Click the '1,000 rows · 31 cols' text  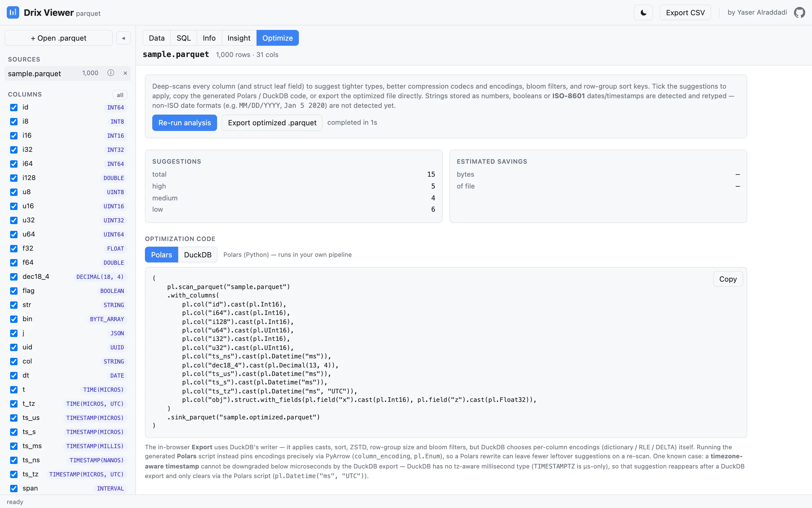click(x=247, y=55)
